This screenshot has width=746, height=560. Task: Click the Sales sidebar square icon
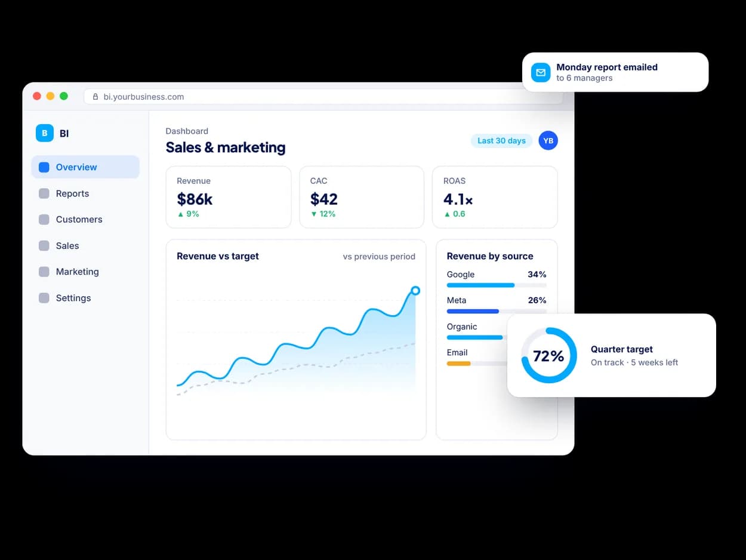pos(44,246)
